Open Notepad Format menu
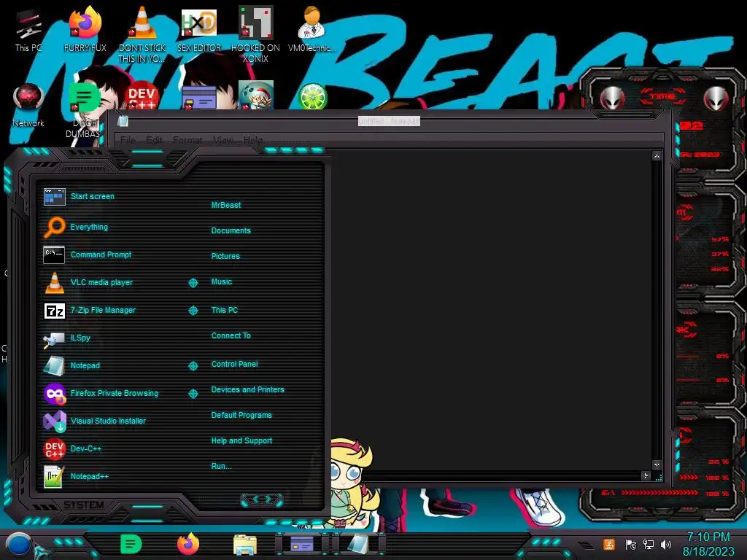Viewport: 747px width, 560px height. [187, 140]
